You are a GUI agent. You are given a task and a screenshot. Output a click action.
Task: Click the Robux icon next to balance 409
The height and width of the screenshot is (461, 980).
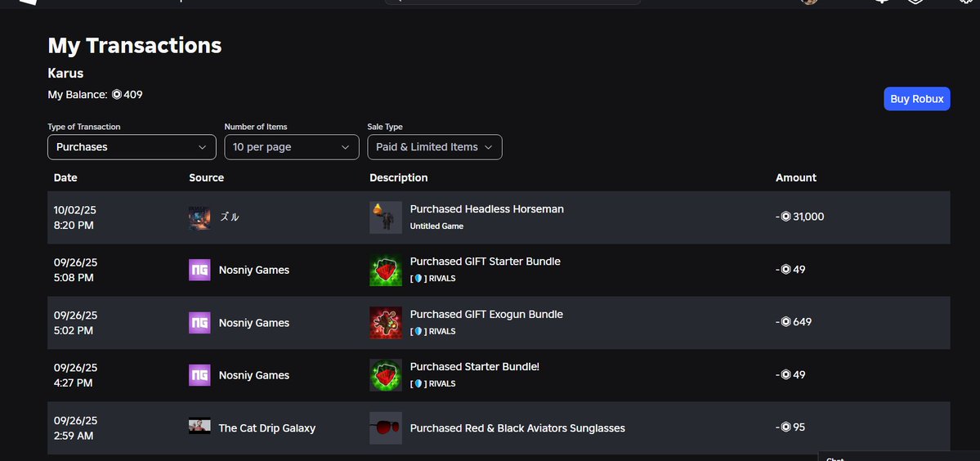(117, 95)
